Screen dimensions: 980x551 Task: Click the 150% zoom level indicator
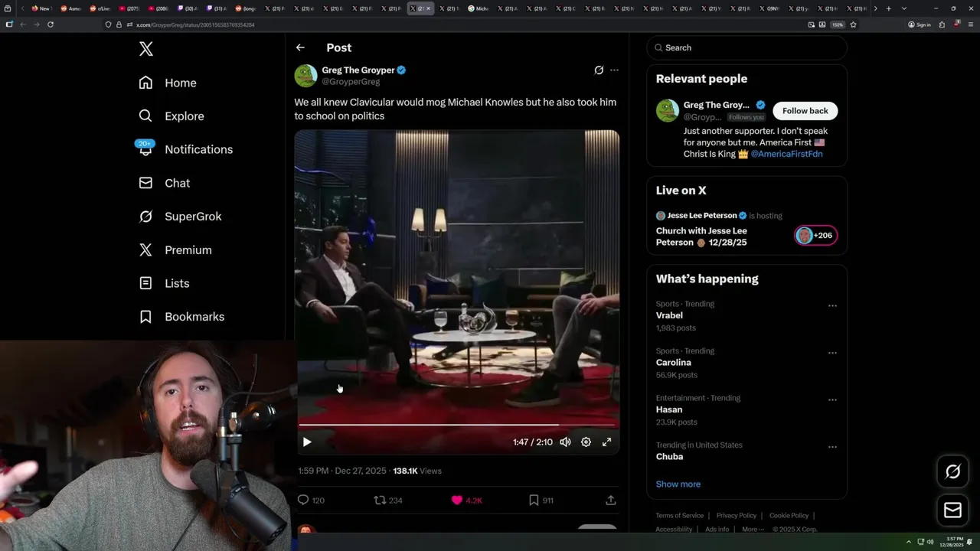[x=838, y=24]
